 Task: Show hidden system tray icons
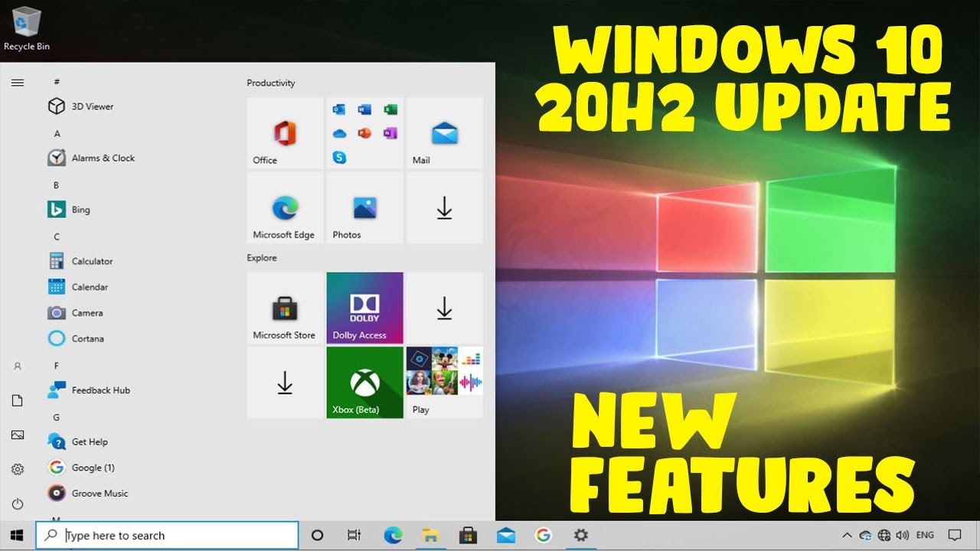(847, 536)
